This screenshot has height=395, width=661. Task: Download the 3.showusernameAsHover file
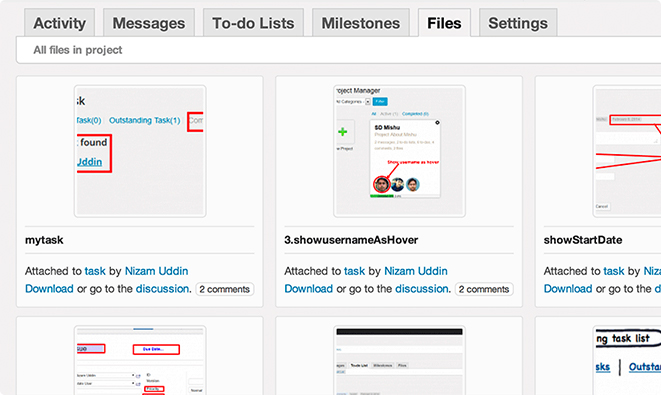click(x=309, y=289)
